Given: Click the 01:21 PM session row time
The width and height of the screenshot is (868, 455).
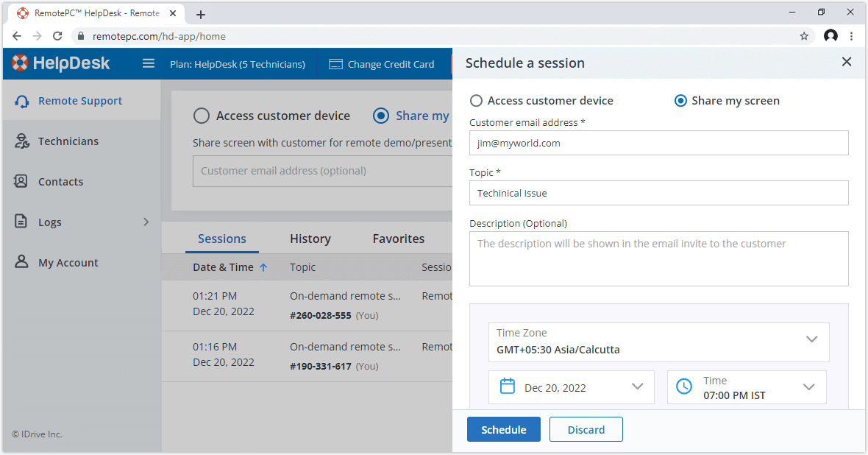Looking at the screenshot, I should 215,296.
